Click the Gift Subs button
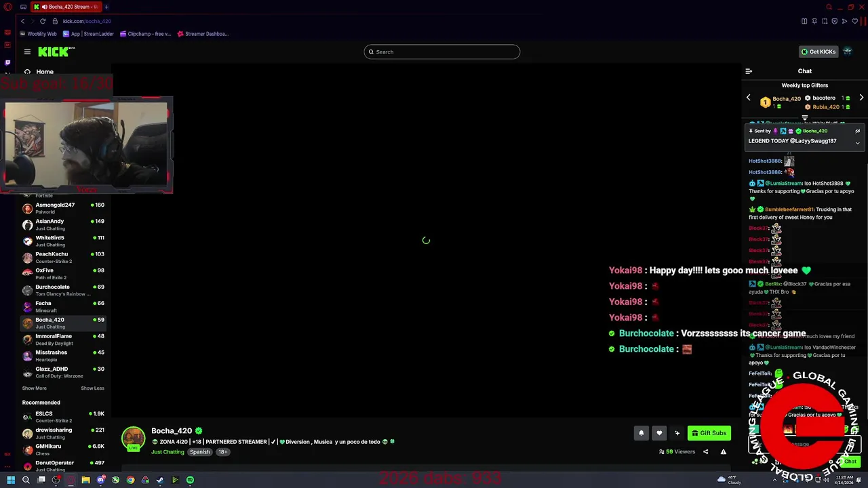The image size is (868, 488). click(x=709, y=433)
